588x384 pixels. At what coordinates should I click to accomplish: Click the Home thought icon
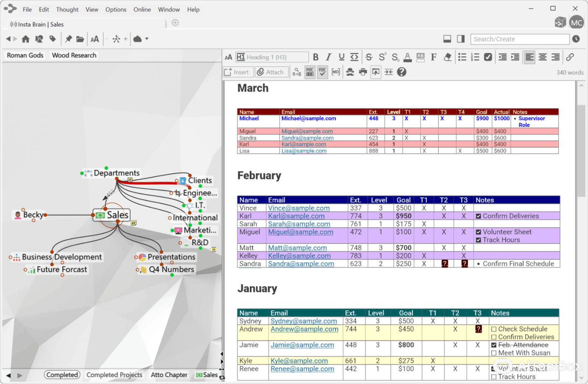click(26, 39)
